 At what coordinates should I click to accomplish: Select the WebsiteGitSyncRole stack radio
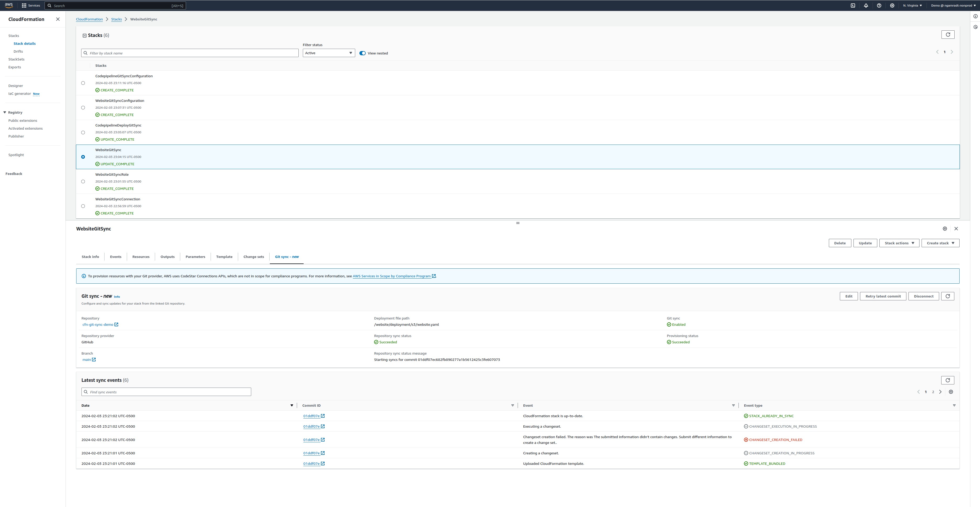(83, 181)
